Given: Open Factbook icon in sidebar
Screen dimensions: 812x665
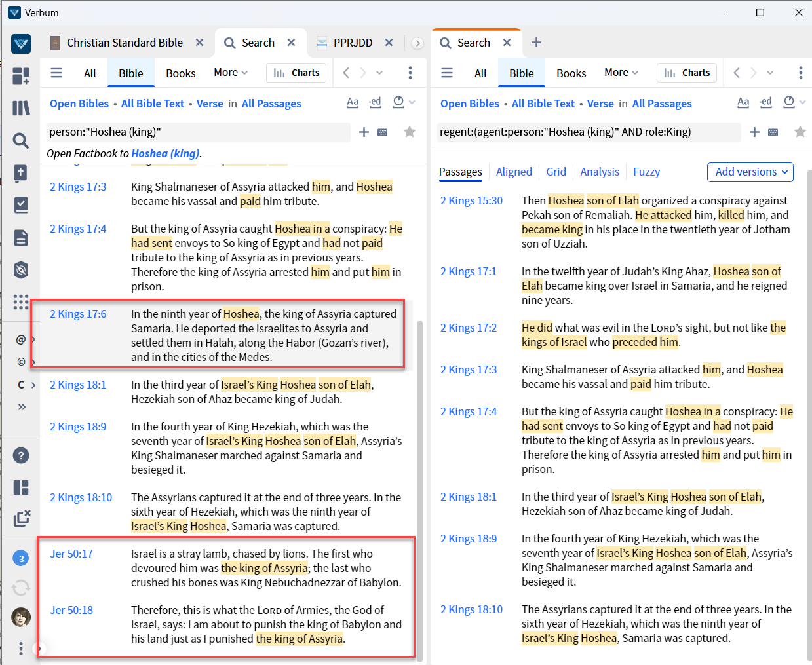Looking at the screenshot, I should pyautogui.click(x=21, y=172).
